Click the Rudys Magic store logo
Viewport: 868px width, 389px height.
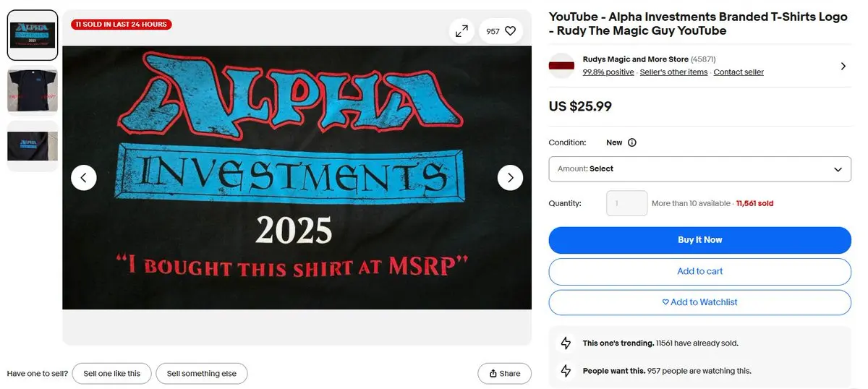pyautogui.click(x=561, y=66)
